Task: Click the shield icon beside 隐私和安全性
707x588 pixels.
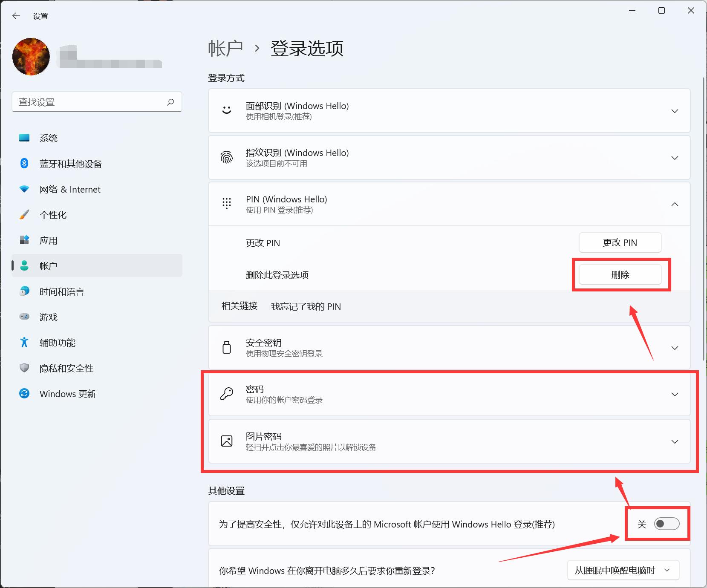Action: click(24, 368)
